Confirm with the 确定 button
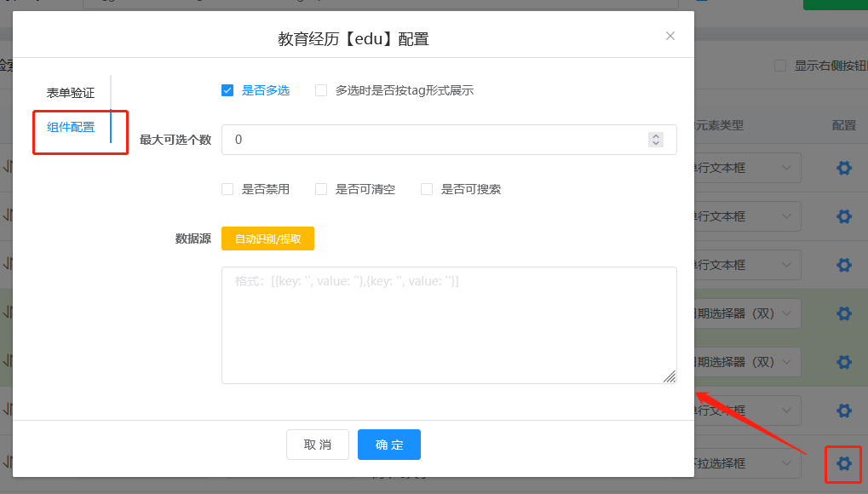 [388, 444]
